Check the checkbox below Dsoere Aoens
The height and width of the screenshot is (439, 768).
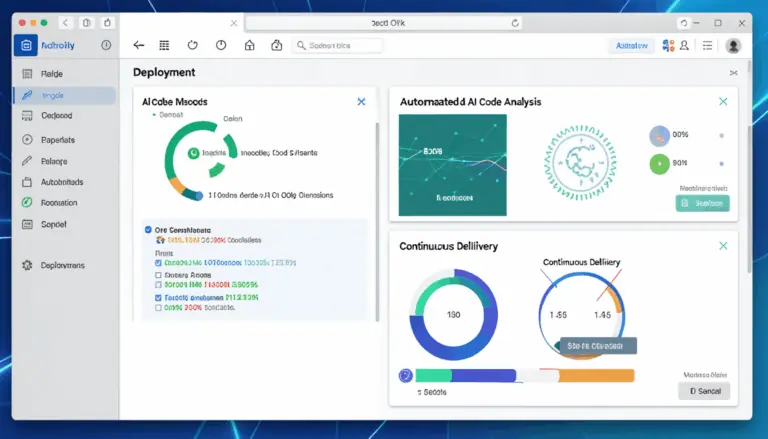(x=158, y=285)
